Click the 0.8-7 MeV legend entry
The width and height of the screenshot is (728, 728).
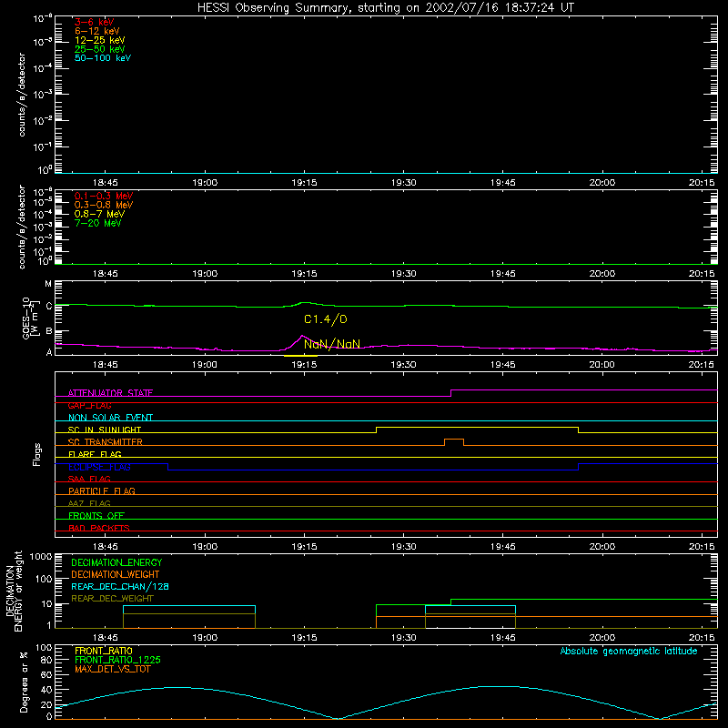(99, 214)
